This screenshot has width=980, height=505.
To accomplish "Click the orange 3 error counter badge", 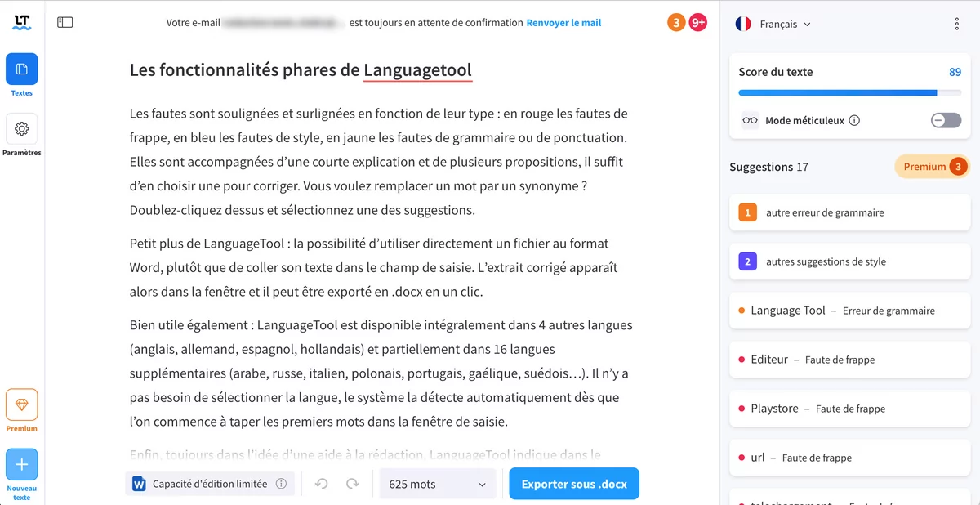I will pos(676,23).
